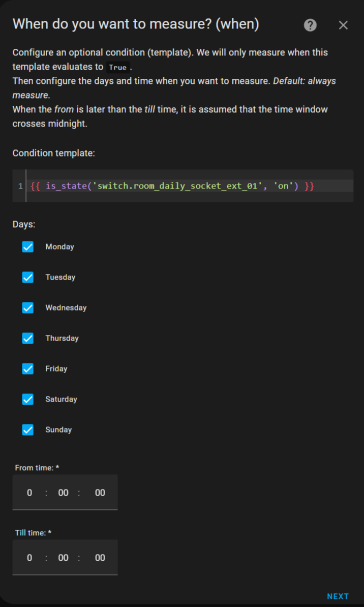Click the Wednesday label text
This screenshot has height=607, width=364.
point(66,308)
